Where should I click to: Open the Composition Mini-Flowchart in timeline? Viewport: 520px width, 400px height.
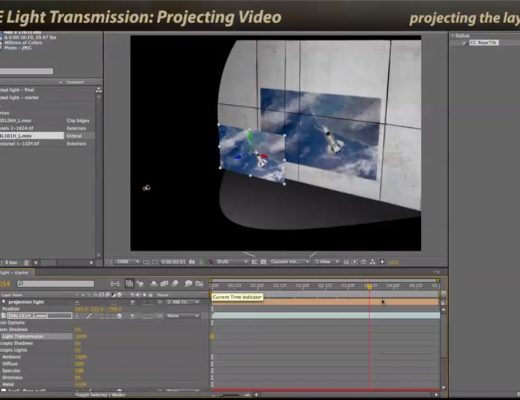point(115,284)
